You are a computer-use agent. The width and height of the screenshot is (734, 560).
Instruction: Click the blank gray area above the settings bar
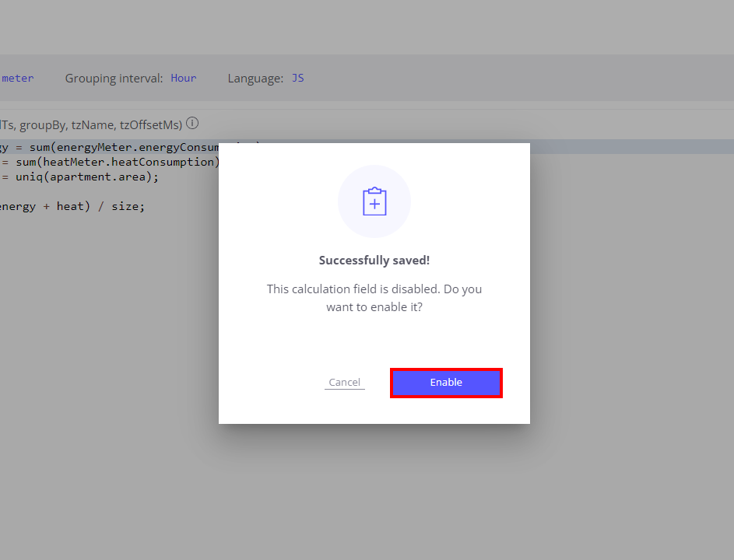pos(367,26)
